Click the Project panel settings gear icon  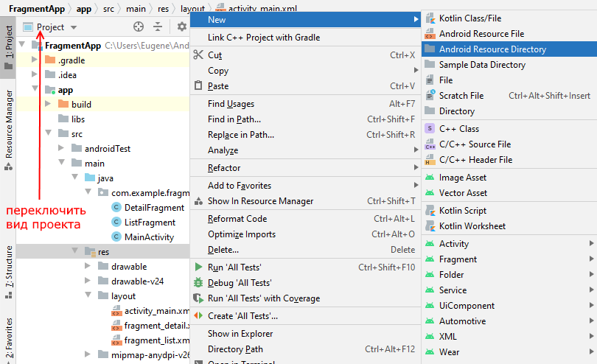(182, 27)
